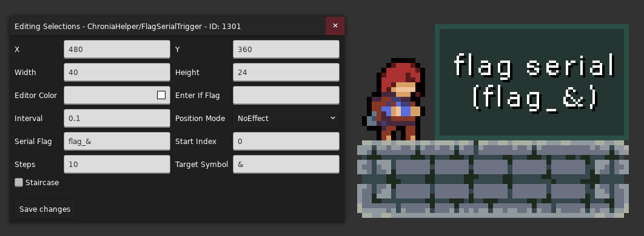Close the Editing Selections dialog

(335, 26)
